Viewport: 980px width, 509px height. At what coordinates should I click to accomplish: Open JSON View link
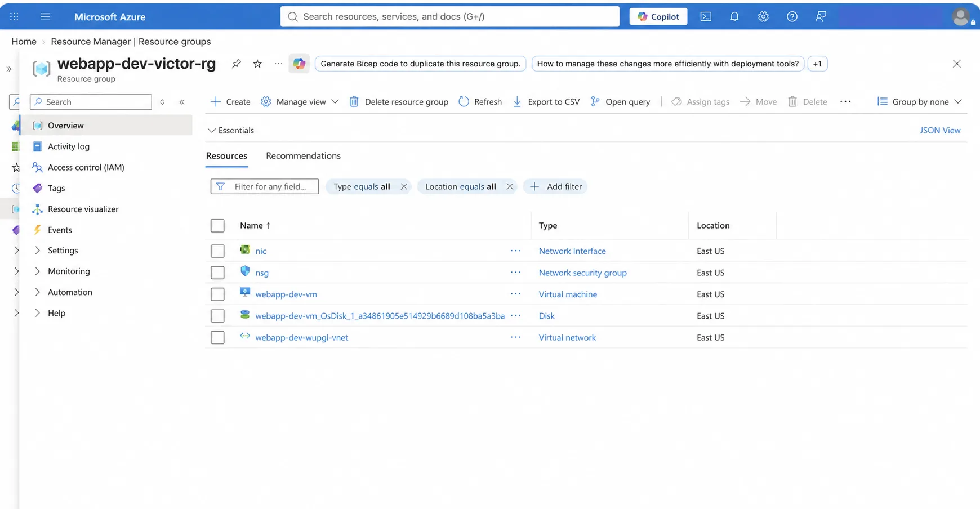(940, 130)
